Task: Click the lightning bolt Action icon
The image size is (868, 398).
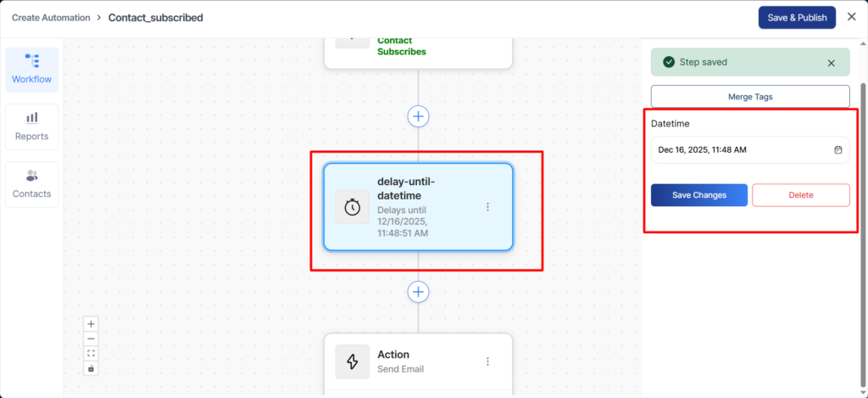Action: (x=352, y=362)
